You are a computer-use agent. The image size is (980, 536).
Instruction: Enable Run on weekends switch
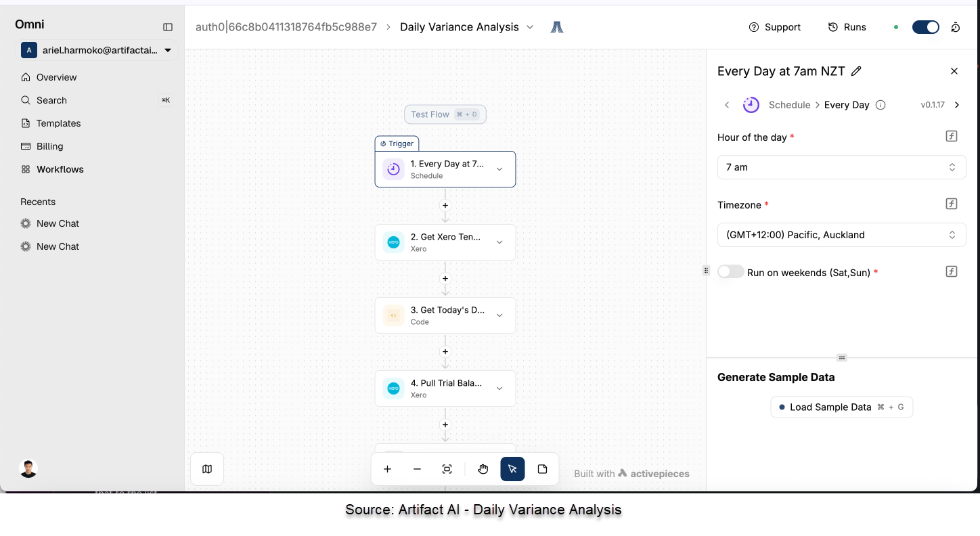click(730, 272)
